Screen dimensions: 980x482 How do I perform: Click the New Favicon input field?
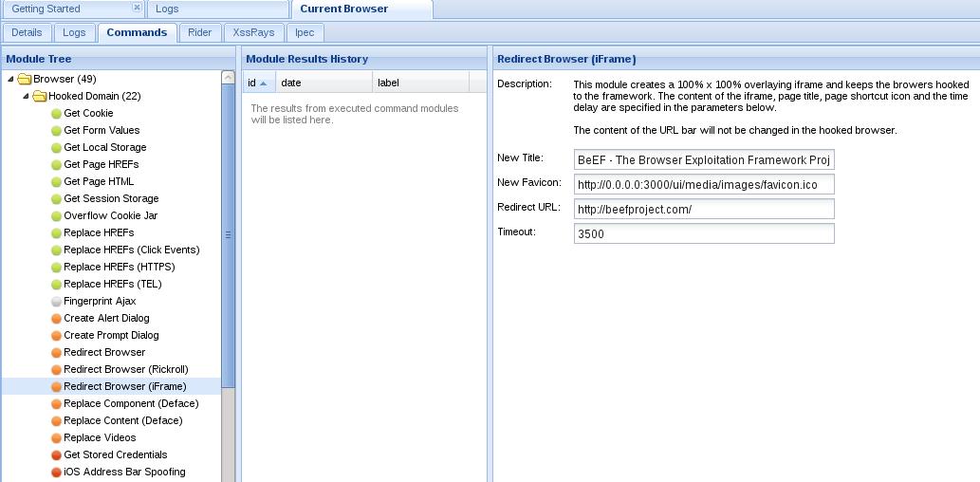click(703, 184)
